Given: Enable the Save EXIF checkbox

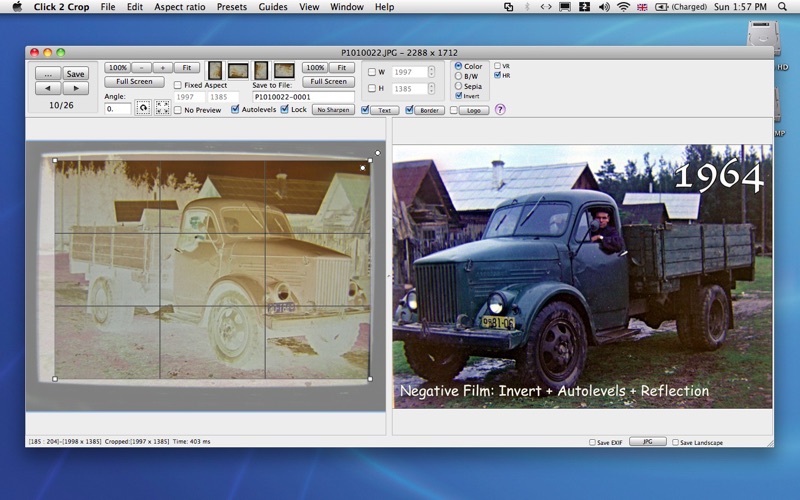Looking at the screenshot, I should pos(592,442).
